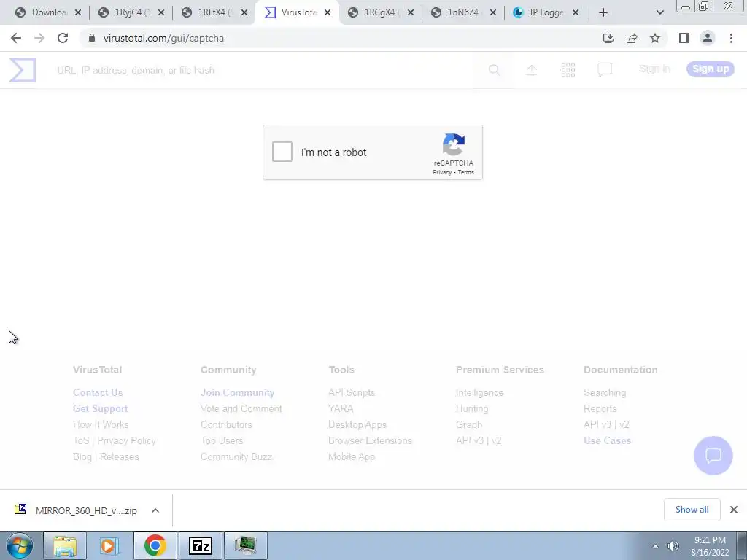Click Intelligence under Premium Services
This screenshot has height=560, width=747.
coord(479,392)
